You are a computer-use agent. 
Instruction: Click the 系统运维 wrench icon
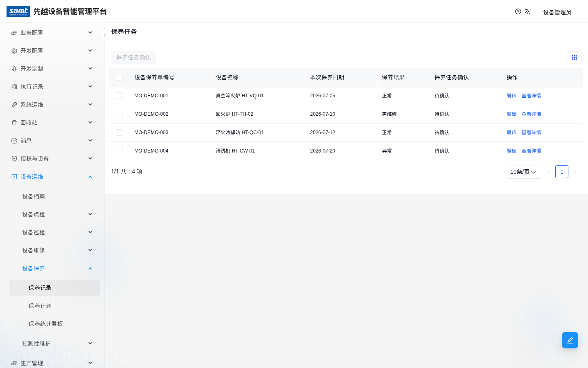click(x=14, y=105)
